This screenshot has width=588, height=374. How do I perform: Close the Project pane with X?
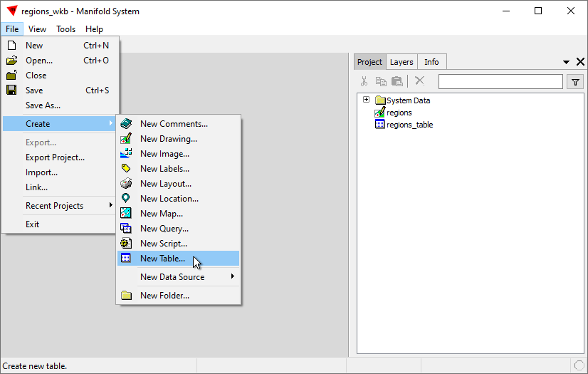(x=580, y=62)
